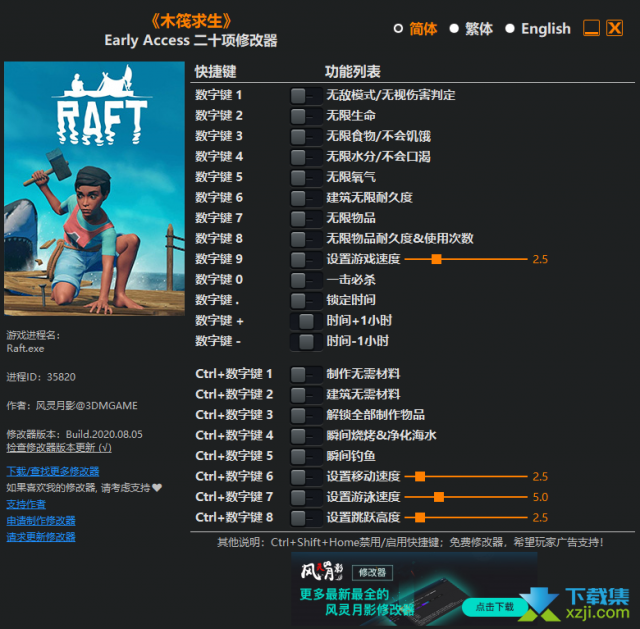Open 下载/查找更多修改器 link

click(53, 471)
